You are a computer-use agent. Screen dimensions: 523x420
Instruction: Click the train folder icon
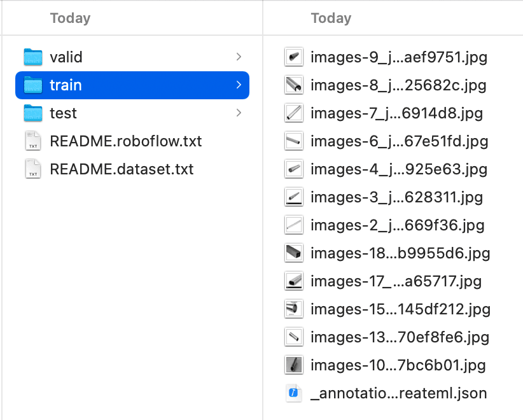click(33, 85)
